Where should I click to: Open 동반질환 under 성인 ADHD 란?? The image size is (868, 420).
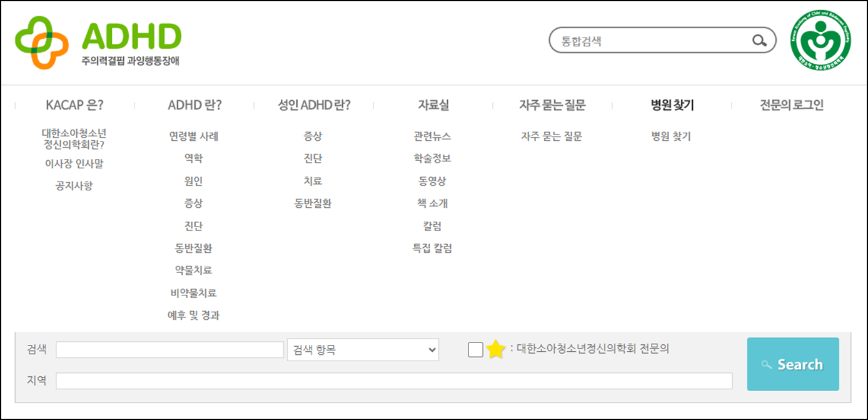313,203
